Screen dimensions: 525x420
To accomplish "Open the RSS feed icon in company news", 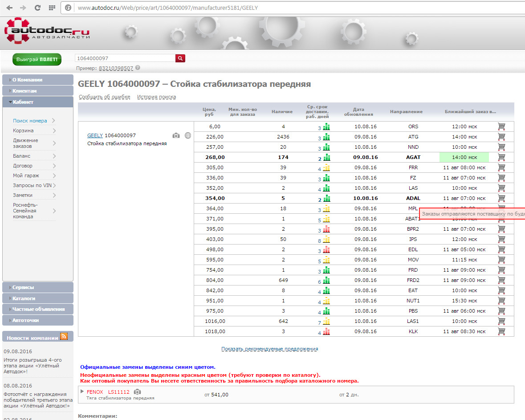I will [64, 337].
